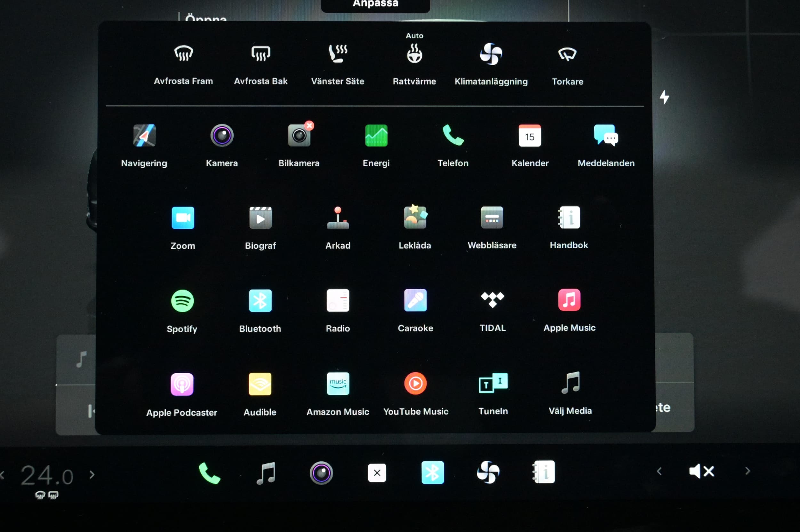This screenshot has width=800, height=532.
Task: Remove Bilkamera using red x badge
Action: tap(309, 125)
